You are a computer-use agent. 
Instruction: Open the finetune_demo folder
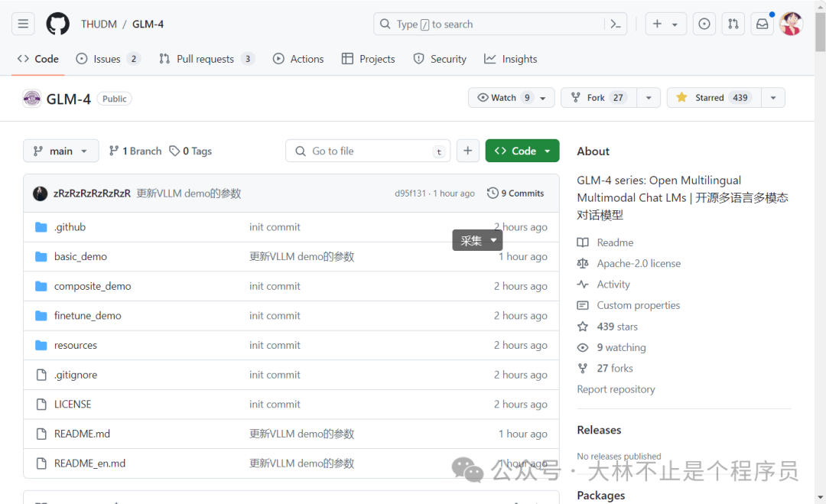88,315
